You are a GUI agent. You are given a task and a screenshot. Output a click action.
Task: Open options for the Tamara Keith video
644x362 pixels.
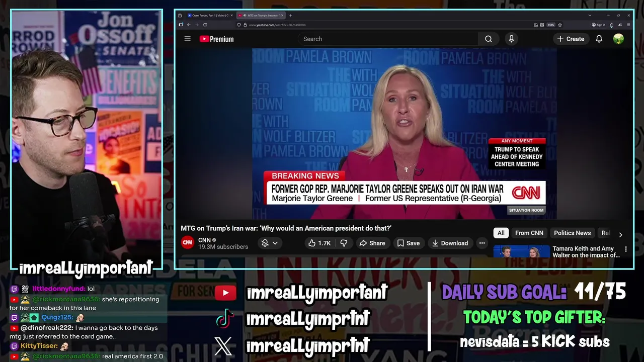[x=625, y=249]
